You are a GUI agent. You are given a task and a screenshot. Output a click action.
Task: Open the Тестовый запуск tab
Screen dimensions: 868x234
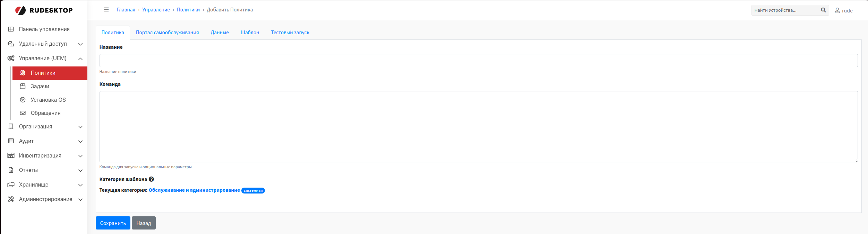[x=290, y=33]
